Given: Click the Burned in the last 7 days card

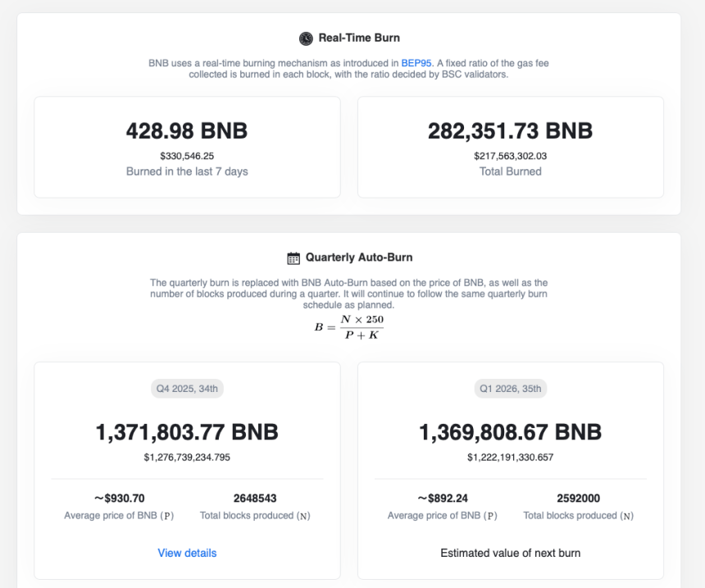Looking at the screenshot, I should click(x=186, y=171).
